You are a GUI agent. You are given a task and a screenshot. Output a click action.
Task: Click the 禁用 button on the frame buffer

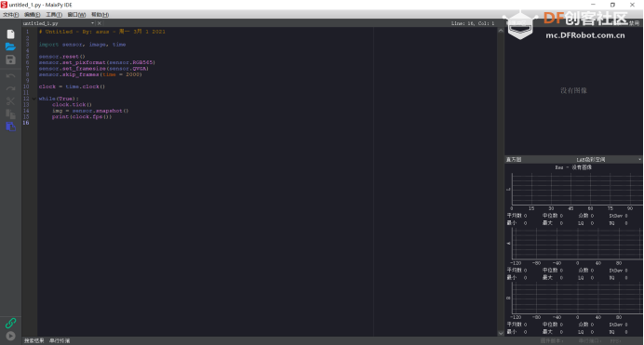pyautogui.click(x=634, y=23)
